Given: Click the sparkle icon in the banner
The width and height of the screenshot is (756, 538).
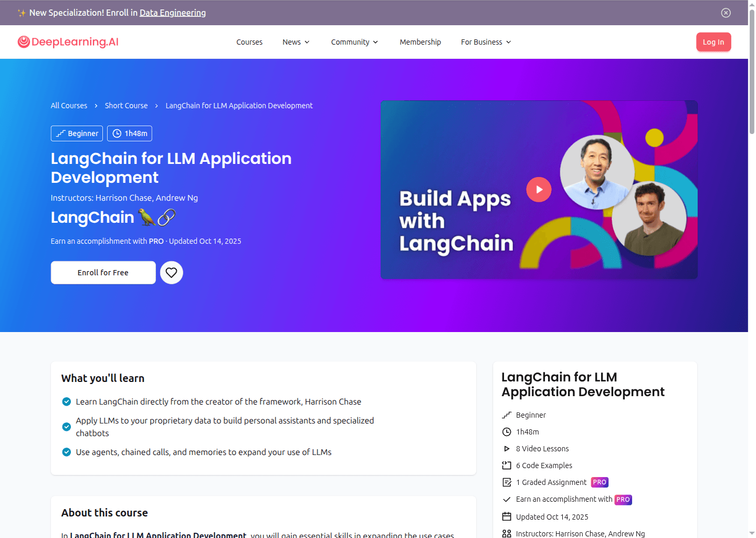Looking at the screenshot, I should 22,13.
